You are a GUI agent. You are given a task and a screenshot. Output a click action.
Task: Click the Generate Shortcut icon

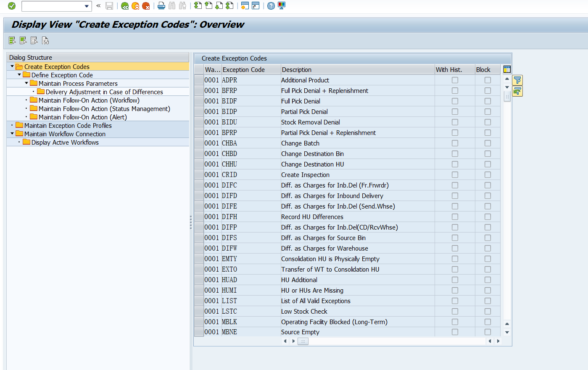pos(255,6)
